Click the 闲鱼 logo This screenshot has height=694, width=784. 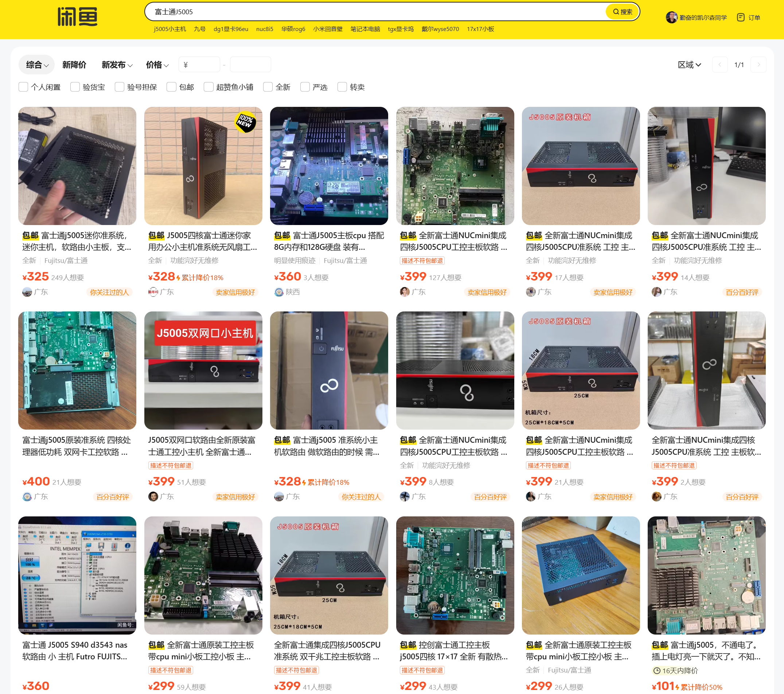click(78, 16)
